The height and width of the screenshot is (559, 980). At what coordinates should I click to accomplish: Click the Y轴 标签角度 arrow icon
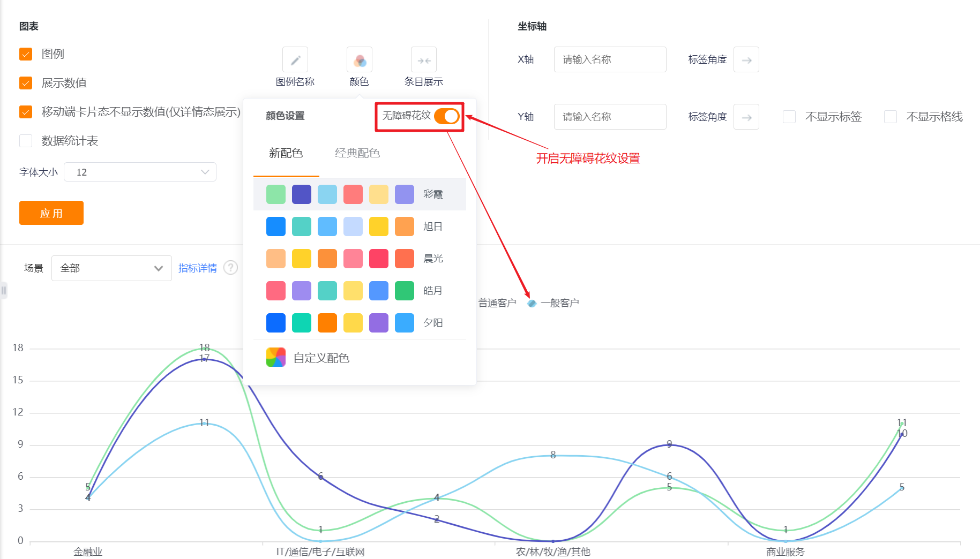746,117
